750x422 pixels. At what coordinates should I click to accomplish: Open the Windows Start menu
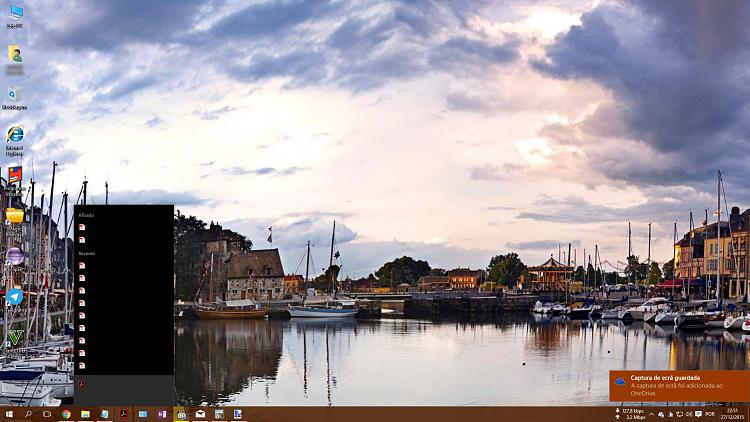point(9,414)
